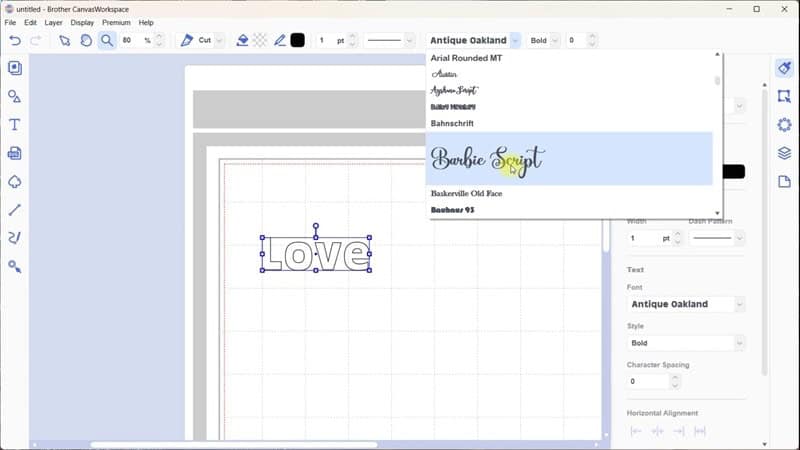This screenshot has width=800, height=450.
Task: Collapse the Antique Oakland font dropdown in toolbar
Action: tap(515, 40)
